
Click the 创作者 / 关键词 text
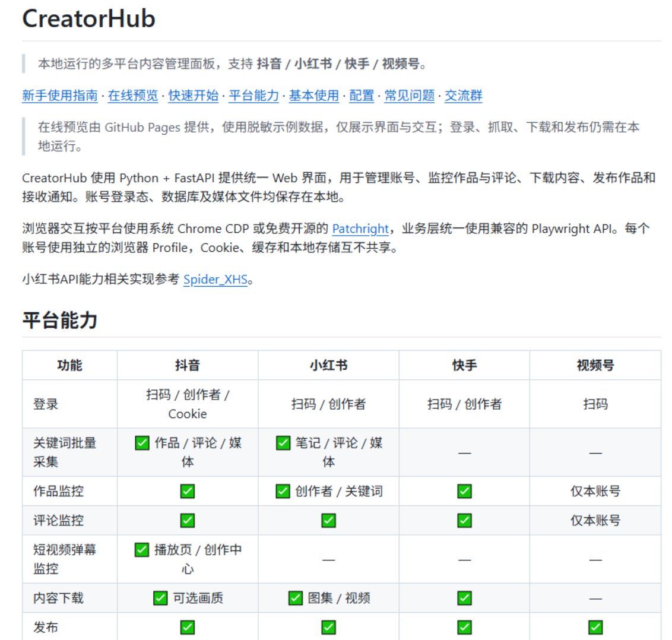coord(339,491)
